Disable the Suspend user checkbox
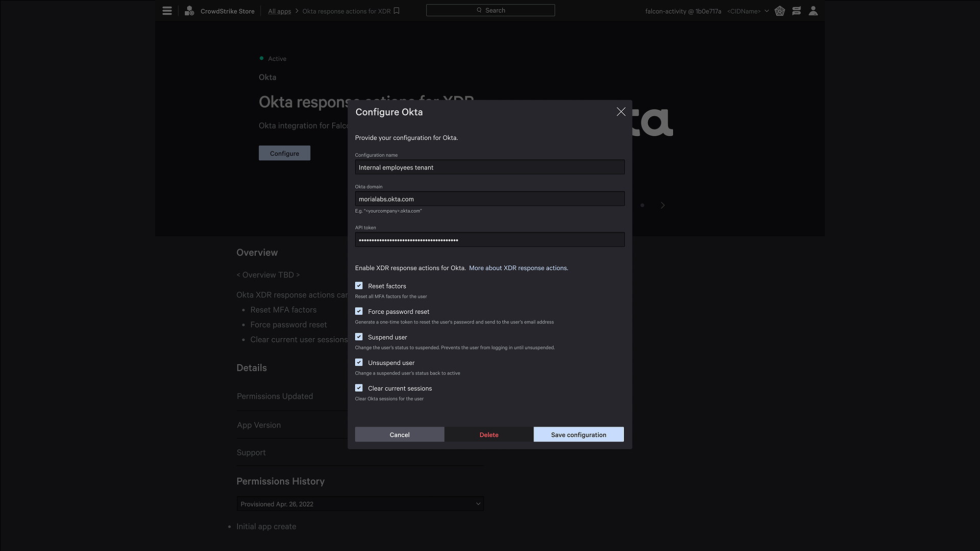The height and width of the screenshot is (551, 980). (x=359, y=337)
